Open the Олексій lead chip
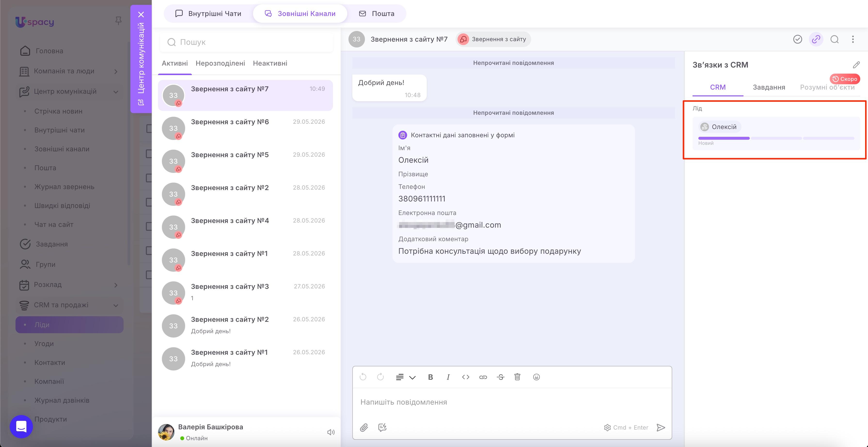Viewport: 868px width, 447px height. pyautogui.click(x=719, y=127)
